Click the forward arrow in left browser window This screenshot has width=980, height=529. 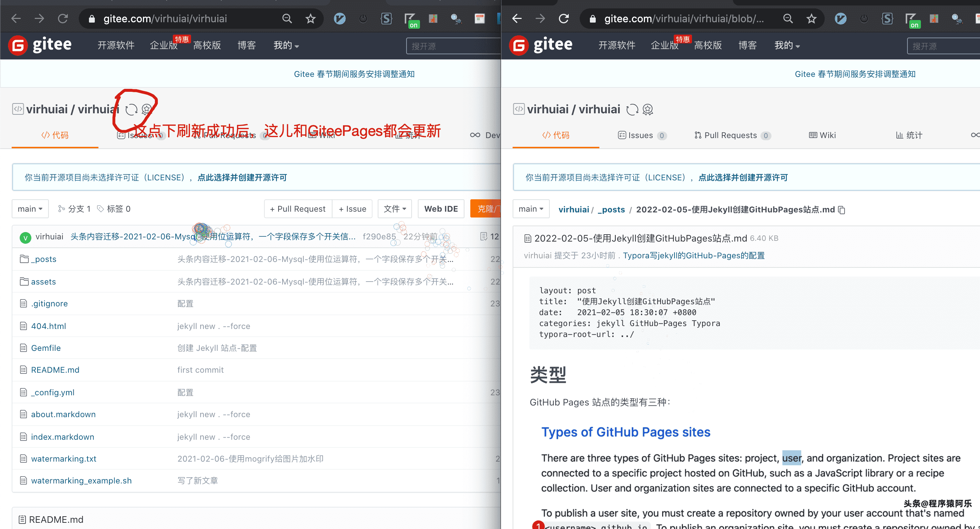(39, 19)
